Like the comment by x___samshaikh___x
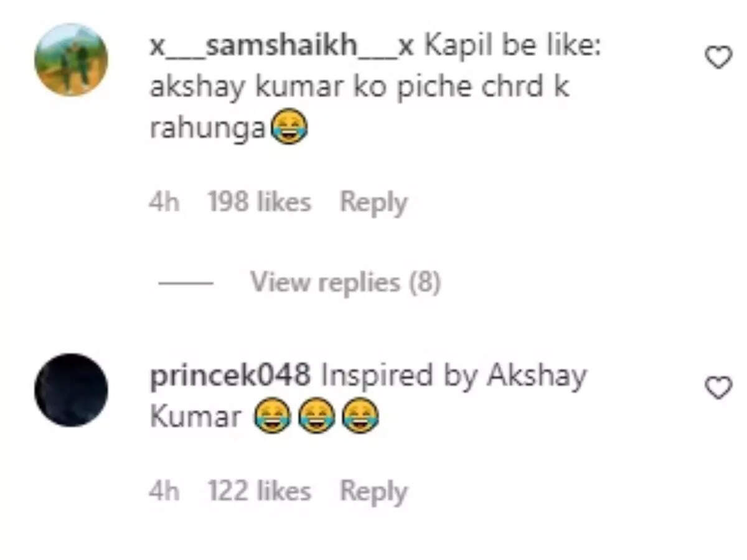747x560 pixels. click(x=718, y=58)
